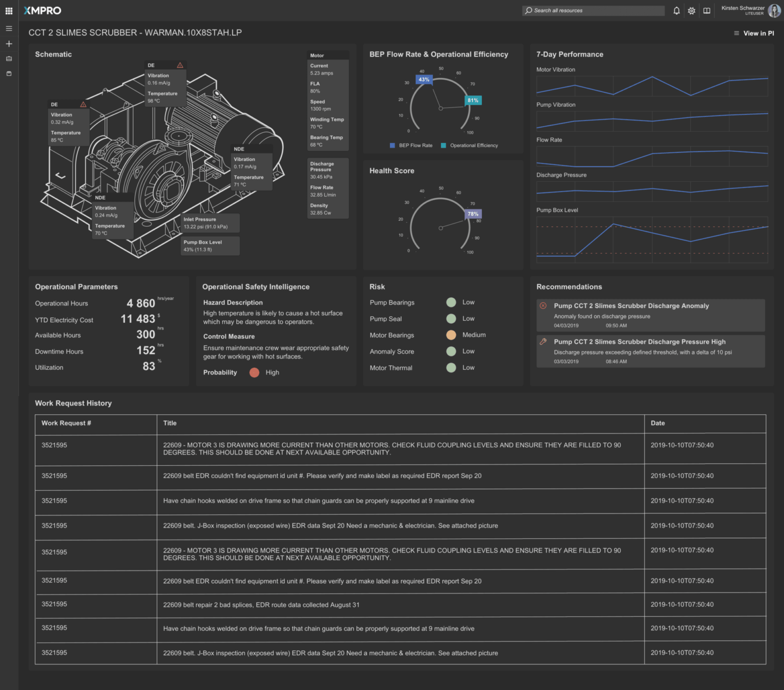Image resolution: width=784 pixels, height=690 pixels.
Task: Click the 78% Health Score gauge marker
Action: (473, 214)
